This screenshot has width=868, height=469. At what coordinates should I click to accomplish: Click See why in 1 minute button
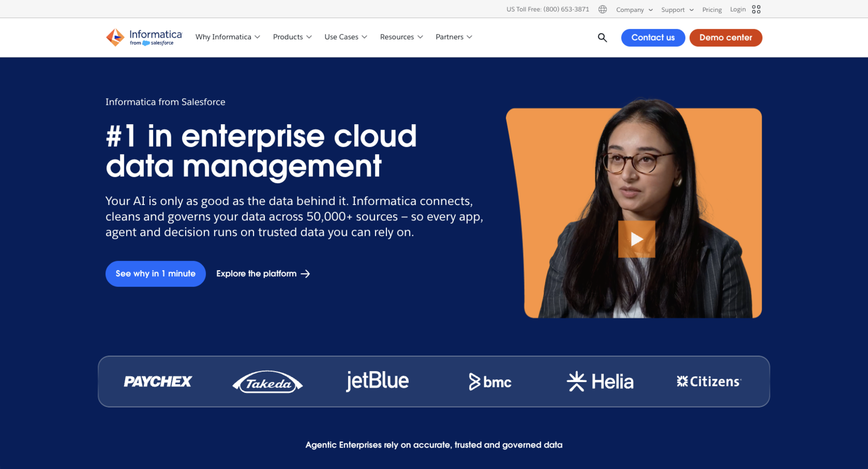click(155, 274)
